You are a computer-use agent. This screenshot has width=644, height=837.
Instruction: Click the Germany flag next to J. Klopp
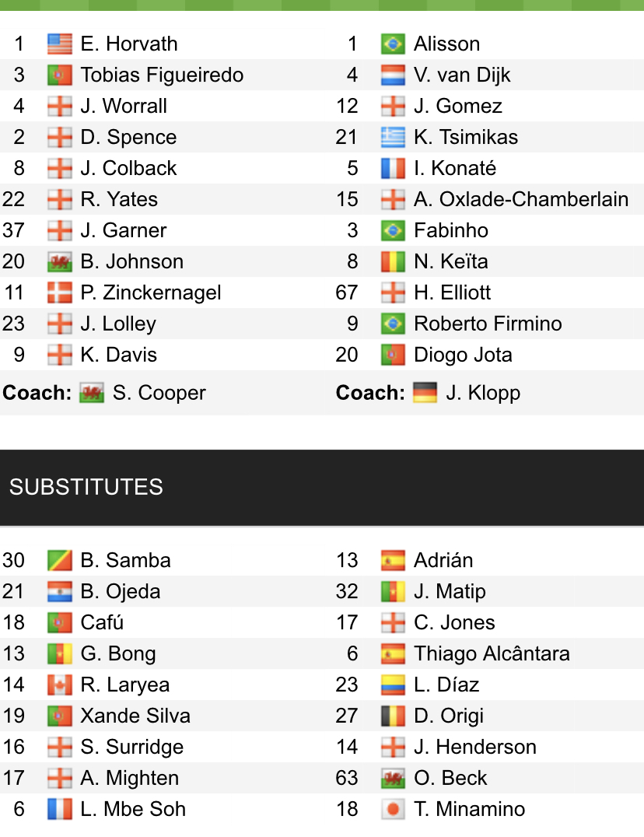(425, 393)
